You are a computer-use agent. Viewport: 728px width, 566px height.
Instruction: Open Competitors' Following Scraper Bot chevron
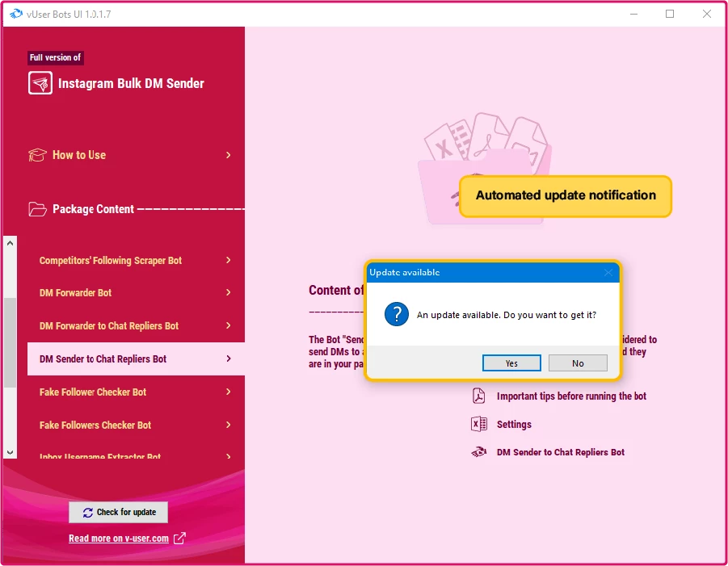tap(229, 260)
